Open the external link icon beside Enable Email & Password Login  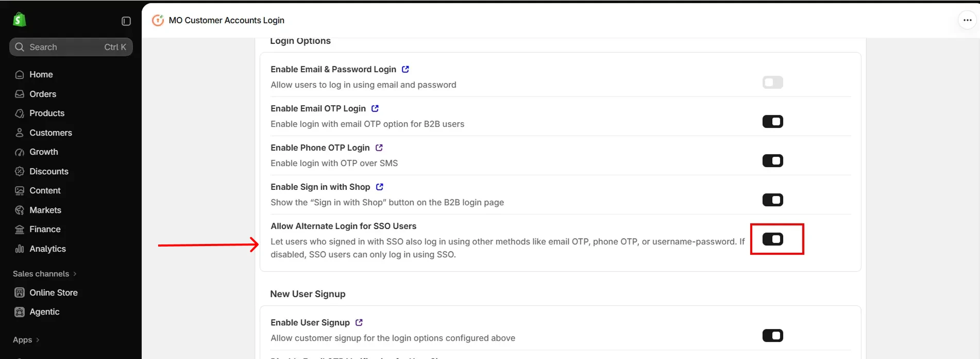[x=405, y=69]
